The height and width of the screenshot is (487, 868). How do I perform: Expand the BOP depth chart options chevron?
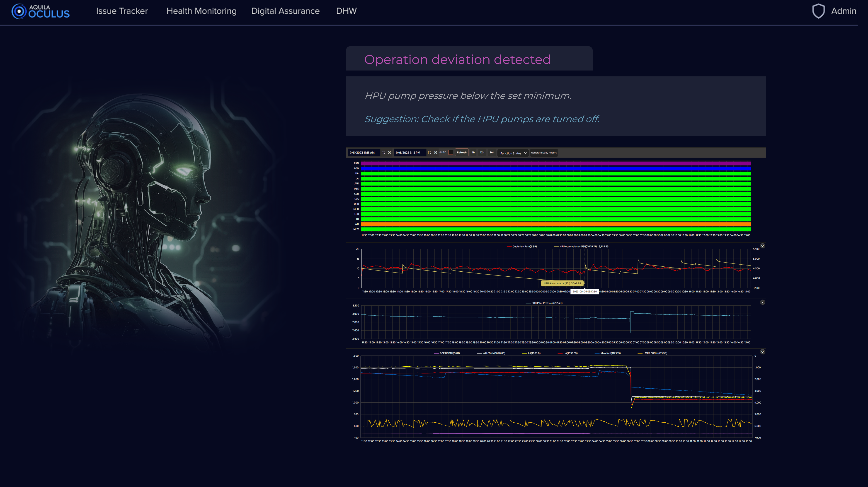pyautogui.click(x=763, y=352)
